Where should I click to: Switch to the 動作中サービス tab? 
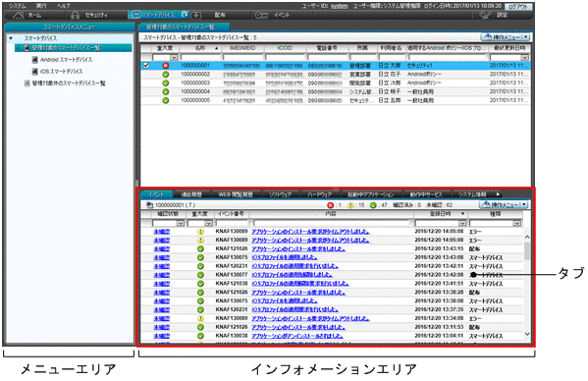point(426,194)
